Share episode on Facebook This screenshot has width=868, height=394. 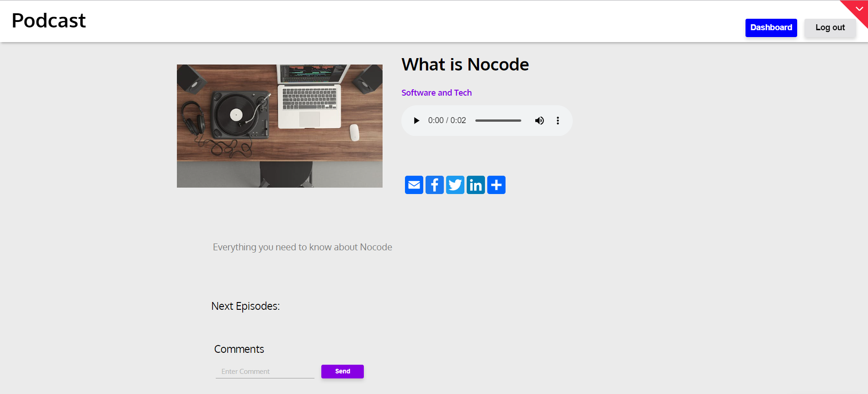(435, 185)
